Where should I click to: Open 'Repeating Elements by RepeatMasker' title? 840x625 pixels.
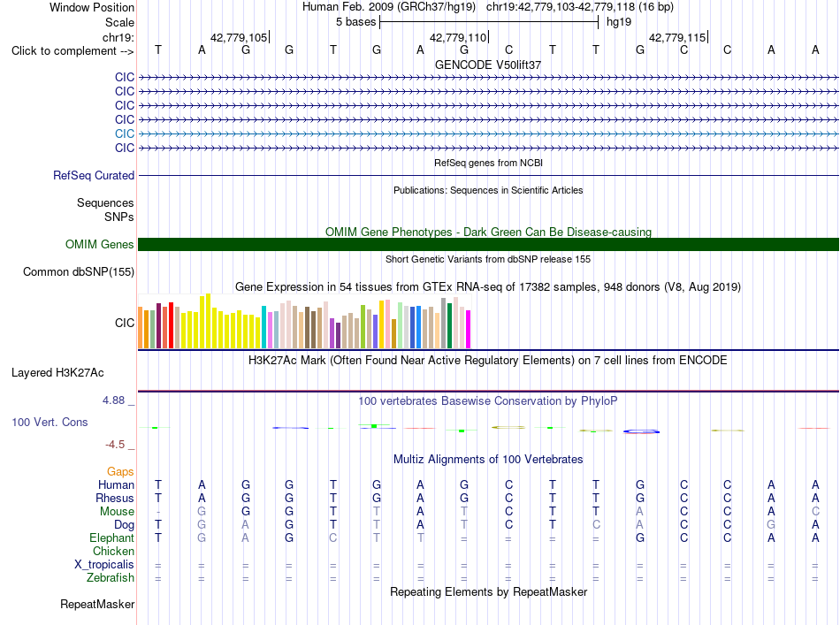[488, 592]
